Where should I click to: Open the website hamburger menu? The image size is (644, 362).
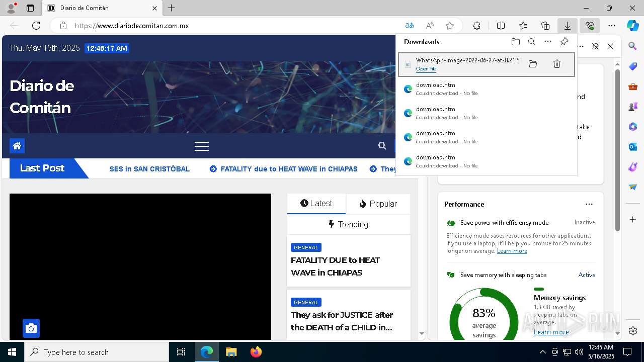pyautogui.click(x=202, y=146)
